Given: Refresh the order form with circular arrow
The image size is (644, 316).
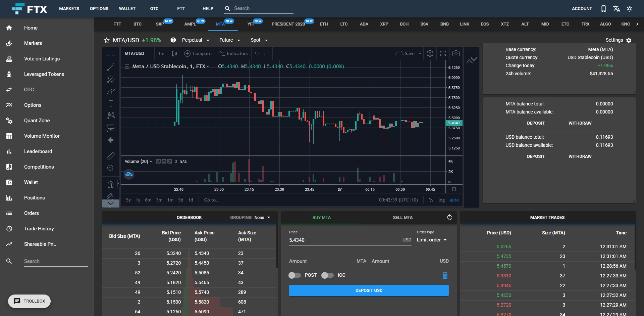Looking at the screenshot, I should [x=450, y=217].
